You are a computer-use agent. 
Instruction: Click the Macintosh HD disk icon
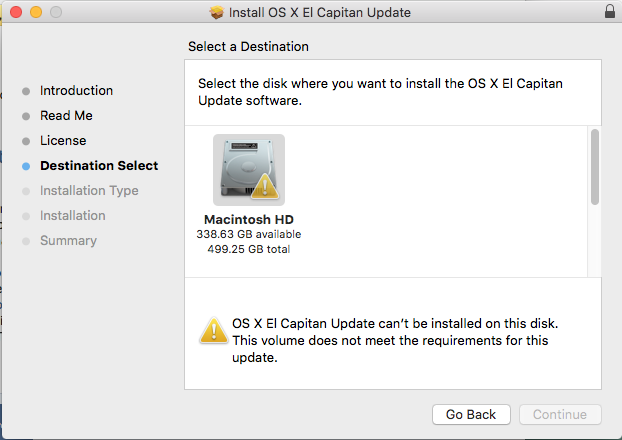tap(248, 169)
